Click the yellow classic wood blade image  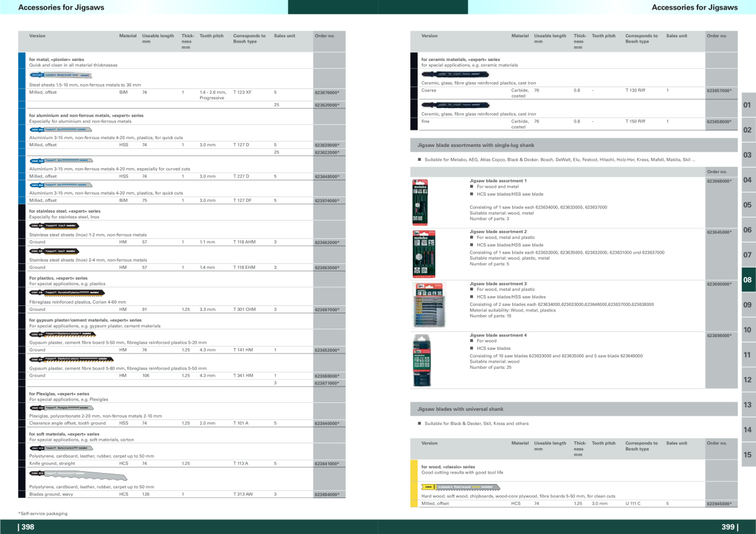click(460, 486)
